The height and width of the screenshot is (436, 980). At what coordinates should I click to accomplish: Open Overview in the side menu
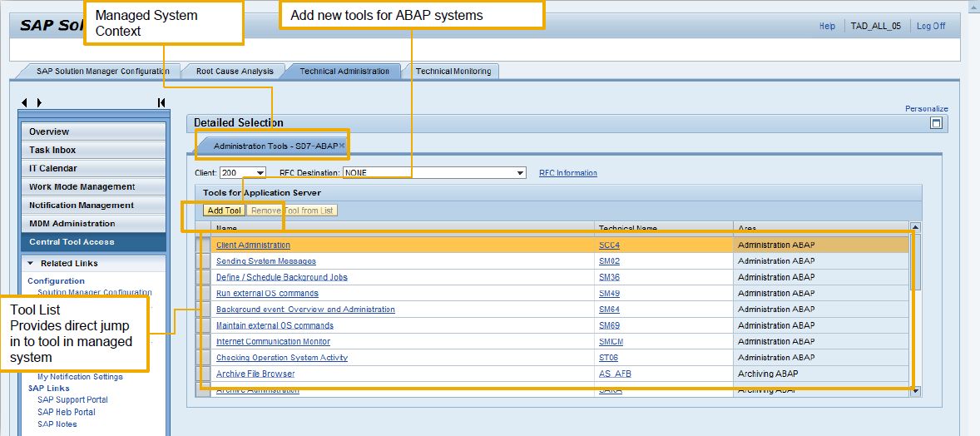click(93, 131)
